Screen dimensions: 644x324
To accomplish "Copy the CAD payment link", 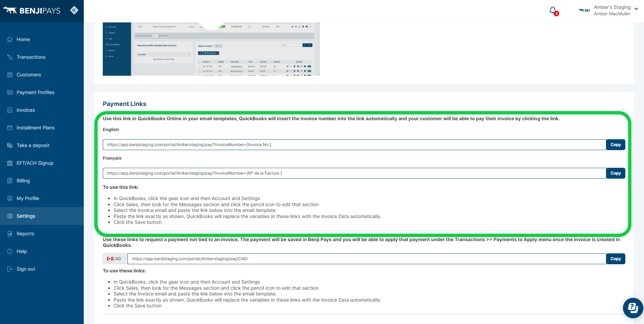I will coord(616,259).
